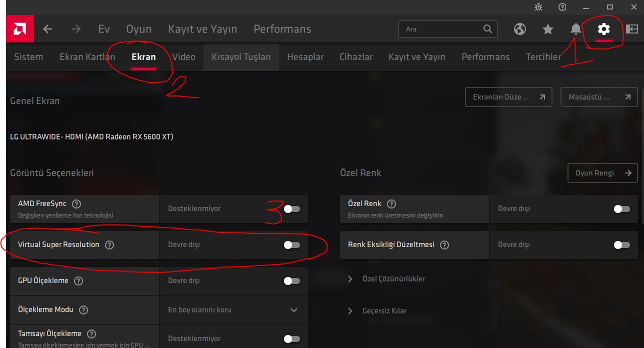
Task: Go forward with the right arrow
Action: pyautogui.click(x=76, y=29)
